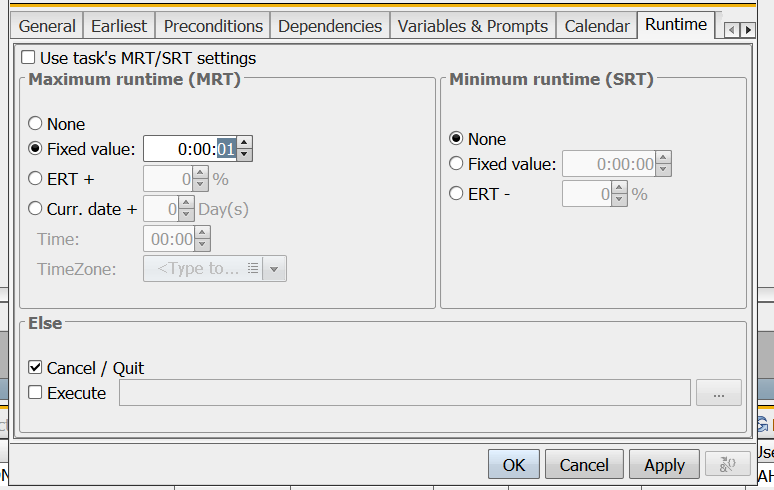Expand the TimeZone dropdown arrow
Viewport: 774px width, 490px height.
click(274, 269)
